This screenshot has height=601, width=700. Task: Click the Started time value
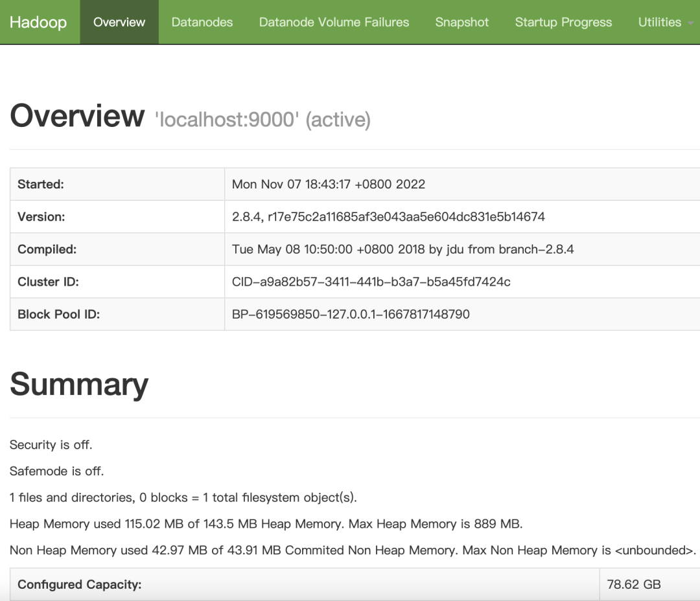(329, 185)
